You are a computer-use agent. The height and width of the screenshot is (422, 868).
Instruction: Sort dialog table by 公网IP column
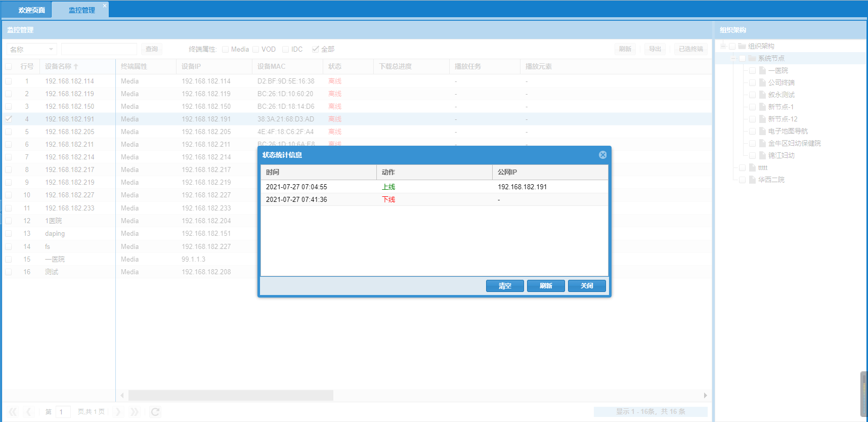(550, 172)
